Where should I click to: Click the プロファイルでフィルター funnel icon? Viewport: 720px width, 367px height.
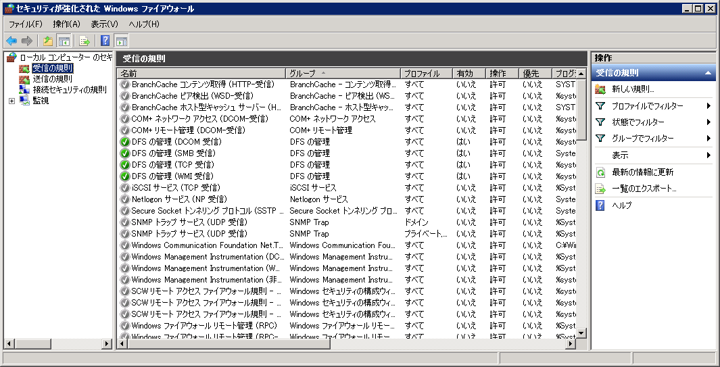coord(601,106)
